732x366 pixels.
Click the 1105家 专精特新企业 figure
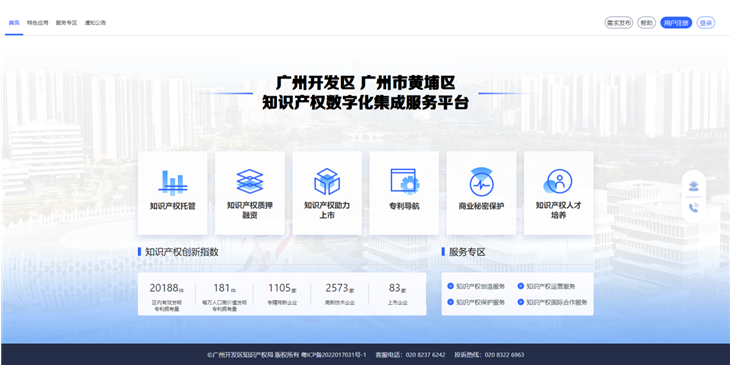282,288
